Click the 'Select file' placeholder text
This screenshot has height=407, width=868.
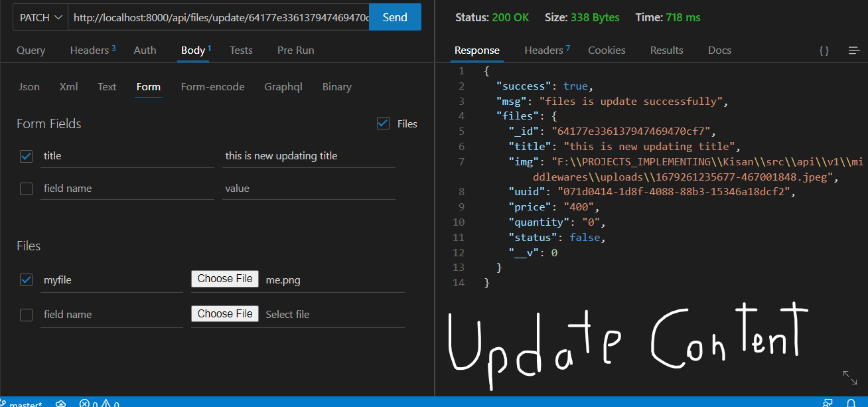[287, 315]
